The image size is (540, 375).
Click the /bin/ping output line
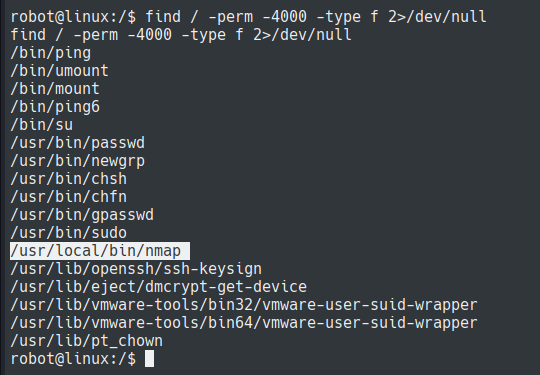(51, 53)
